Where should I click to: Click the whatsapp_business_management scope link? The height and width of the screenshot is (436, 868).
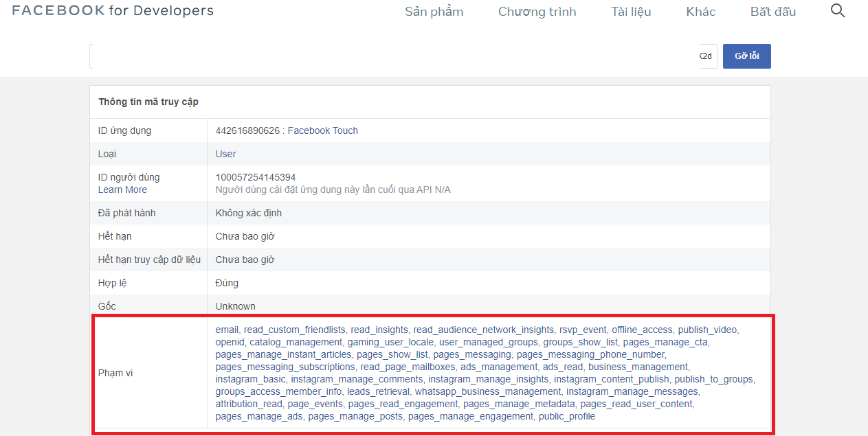[489, 391]
